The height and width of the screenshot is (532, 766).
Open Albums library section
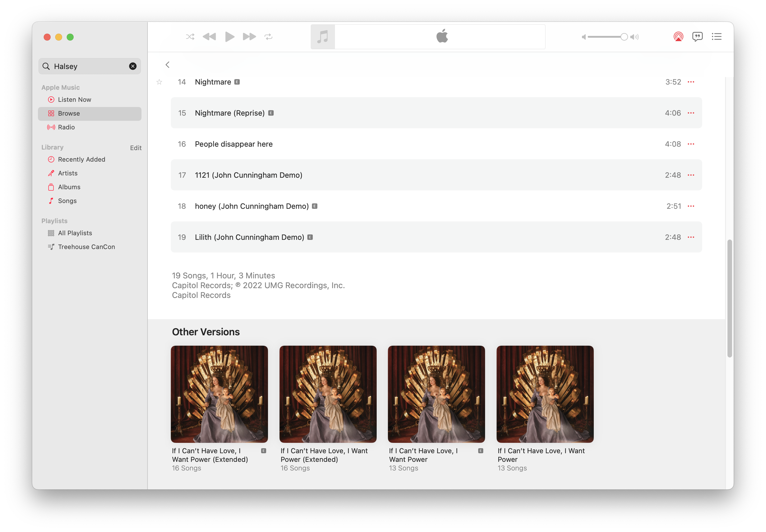click(x=90, y=187)
